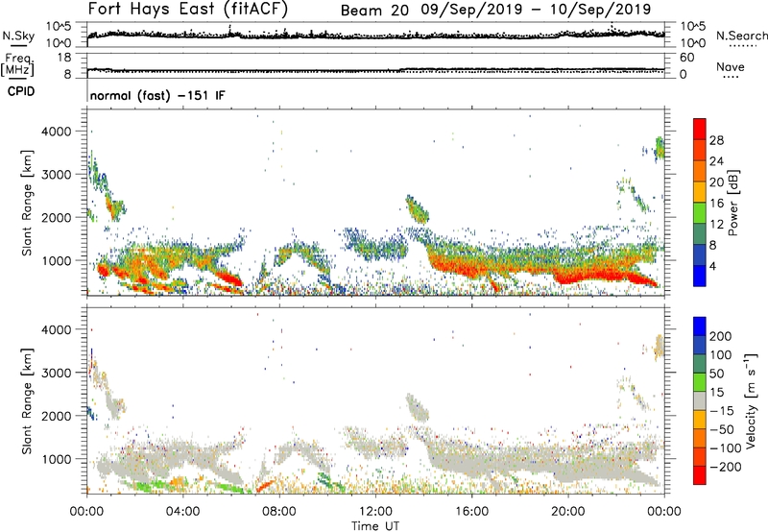This screenshot has width=768, height=532.
Task: Click Velocity segment between 100 and 200
Action: (x=700, y=345)
